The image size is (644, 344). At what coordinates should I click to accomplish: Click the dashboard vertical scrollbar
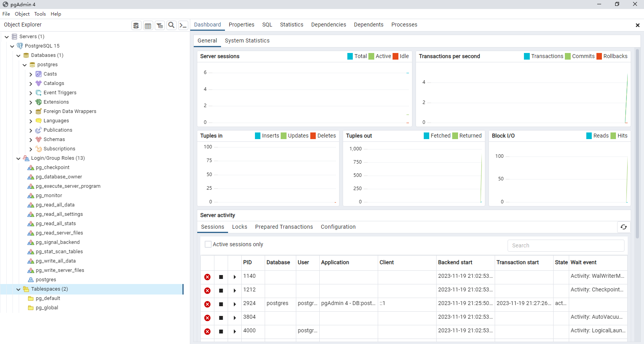[x=638, y=143]
